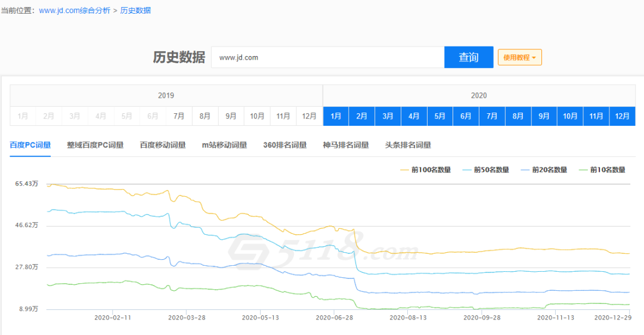Switch to m站移动词量 tab

pyautogui.click(x=225, y=145)
